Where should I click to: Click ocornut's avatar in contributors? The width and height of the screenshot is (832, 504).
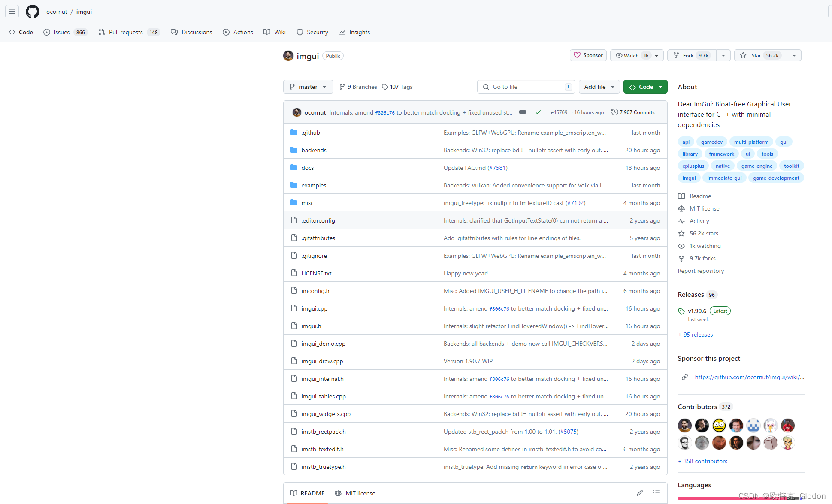[x=684, y=425]
